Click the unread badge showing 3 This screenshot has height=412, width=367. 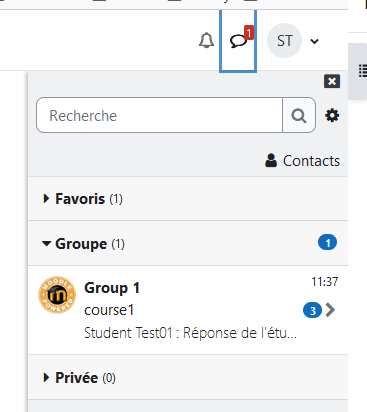(x=312, y=310)
